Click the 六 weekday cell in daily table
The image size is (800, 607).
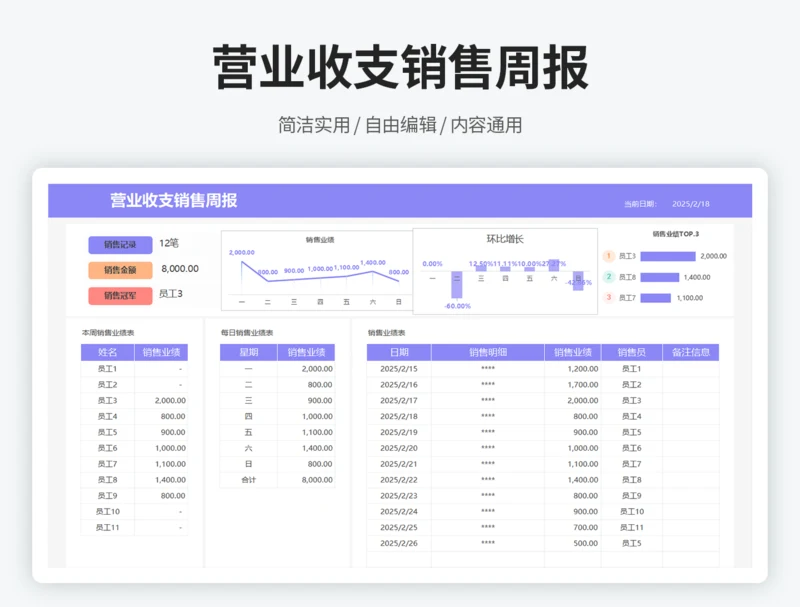point(248,448)
